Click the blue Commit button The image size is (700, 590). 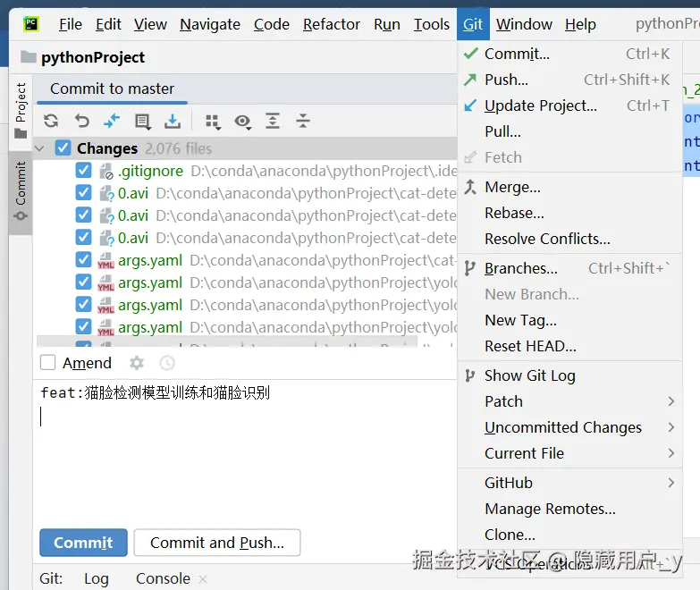tap(83, 543)
